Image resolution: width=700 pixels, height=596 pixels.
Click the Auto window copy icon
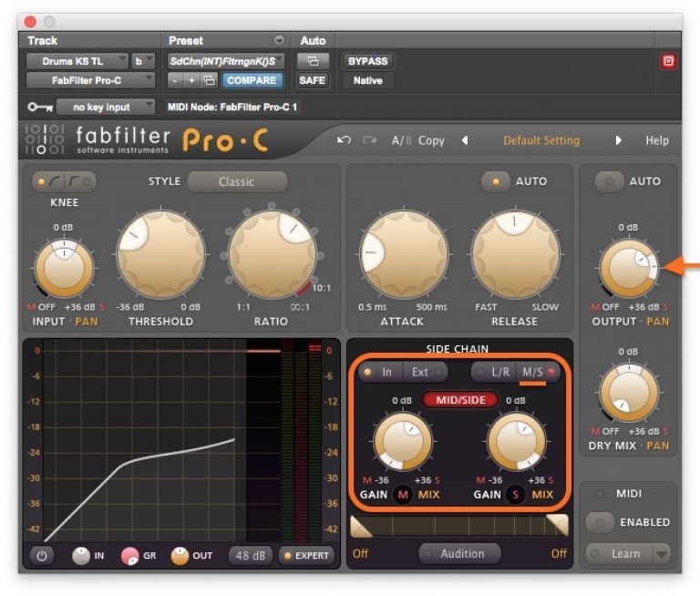pyautogui.click(x=313, y=61)
